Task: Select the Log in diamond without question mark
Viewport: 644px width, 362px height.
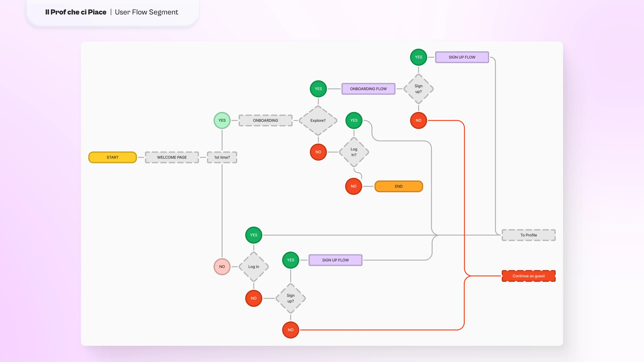Action: click(253, 267)
